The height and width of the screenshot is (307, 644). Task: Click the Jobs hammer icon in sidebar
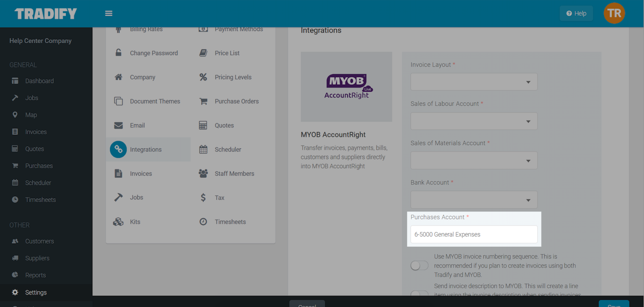coord(15,98)
